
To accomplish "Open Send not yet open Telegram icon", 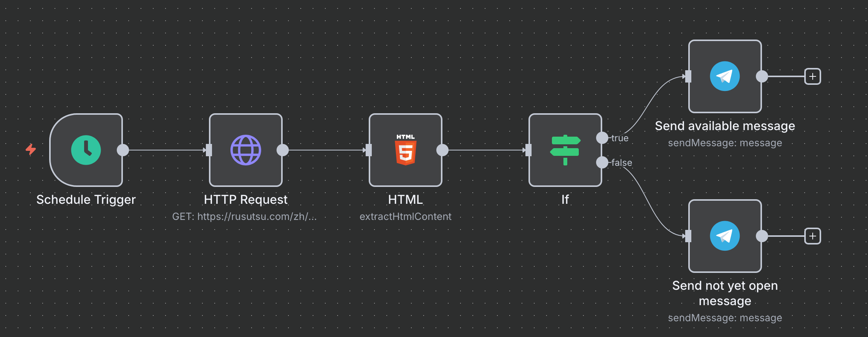I will click(x=725, y=236).
